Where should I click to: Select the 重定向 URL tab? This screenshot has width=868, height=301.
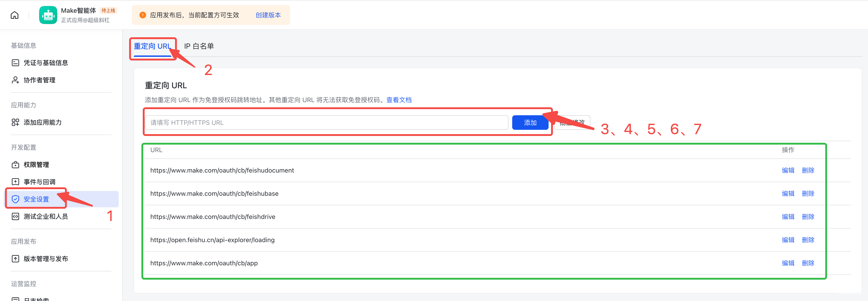coord(152,46)
